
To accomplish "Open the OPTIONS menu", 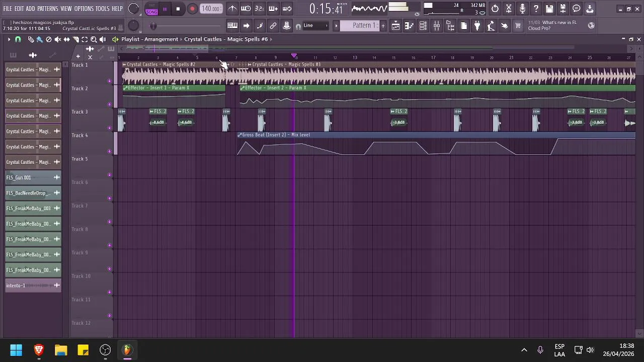I will point(84,9).
